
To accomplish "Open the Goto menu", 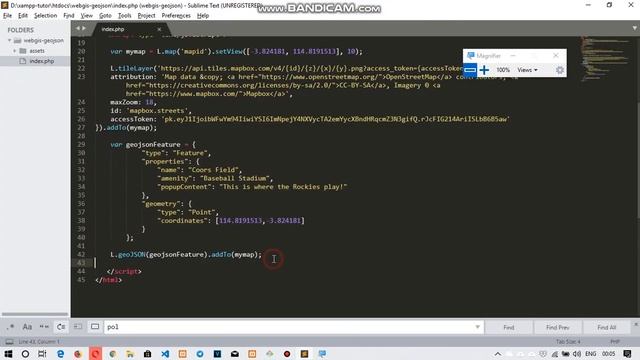I will (x=105, y=16).
